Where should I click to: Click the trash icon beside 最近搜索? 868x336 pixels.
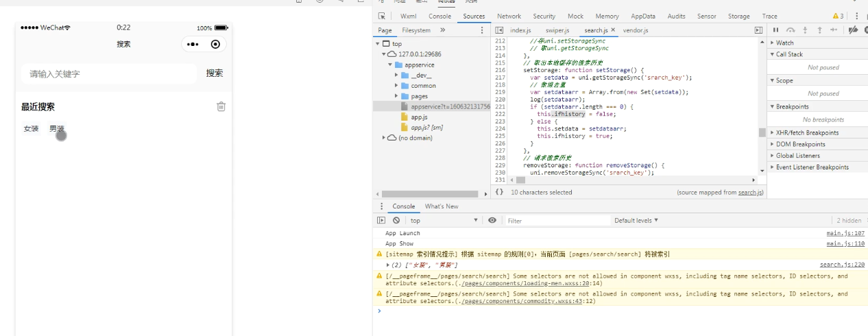tap(221, 106)
